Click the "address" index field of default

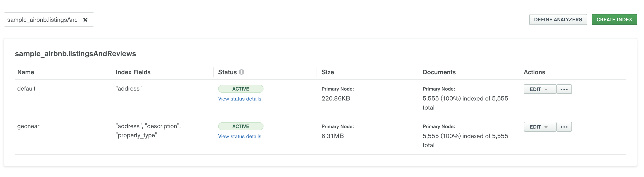129,89
